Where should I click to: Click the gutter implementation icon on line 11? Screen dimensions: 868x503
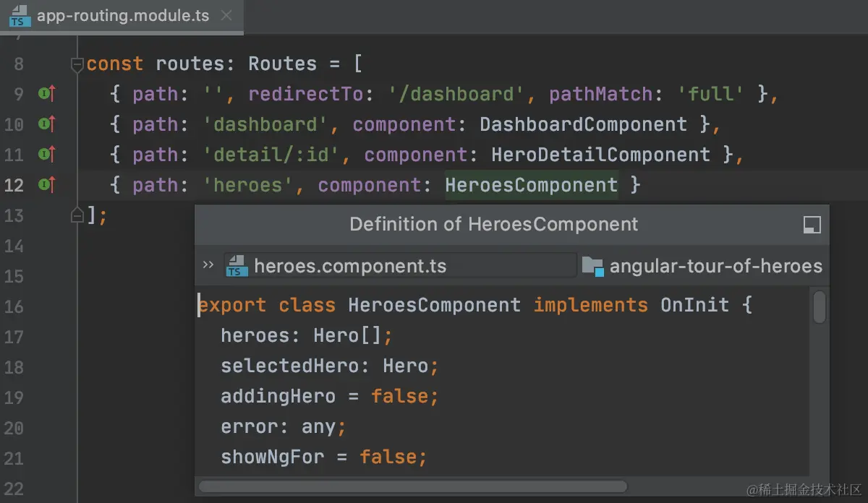coord(47,154)
